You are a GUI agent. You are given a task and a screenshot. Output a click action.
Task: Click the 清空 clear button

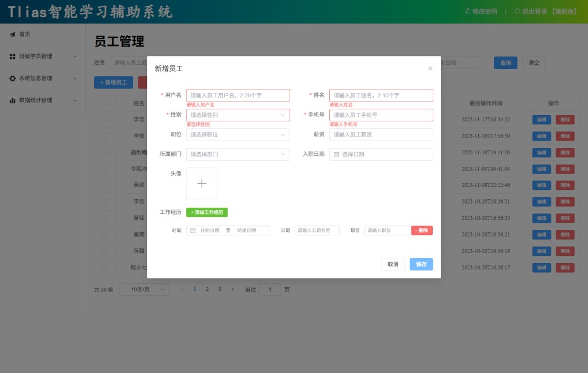tap(534, 63)
